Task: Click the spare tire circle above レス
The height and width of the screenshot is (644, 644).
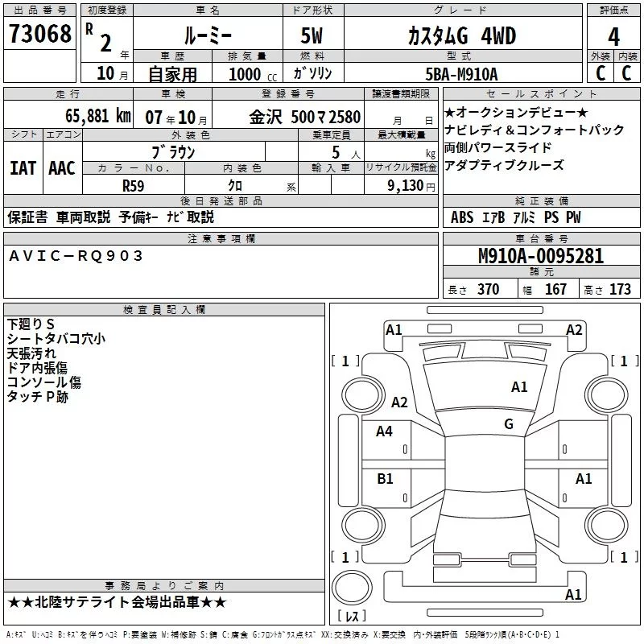Action: (352, 587)
